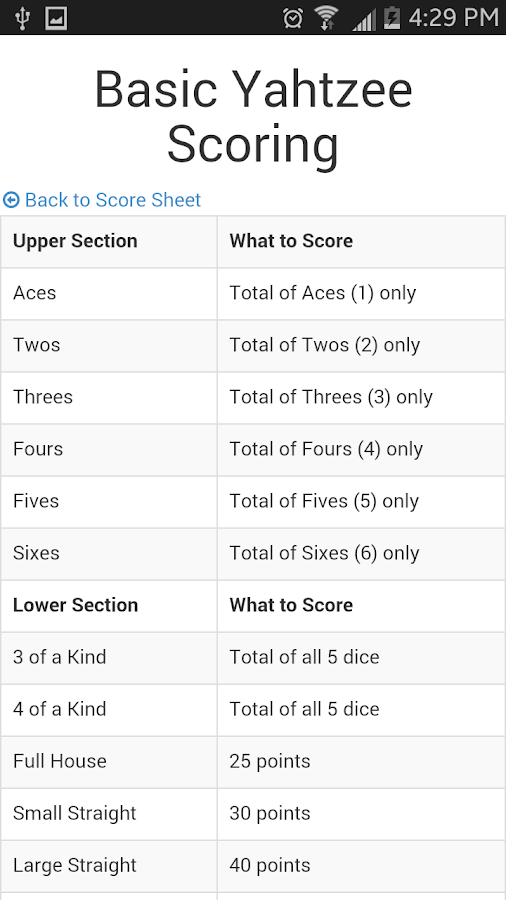Open the picture notification icon
This screenshot has height=900, width=506.
(x=56, y=18)
